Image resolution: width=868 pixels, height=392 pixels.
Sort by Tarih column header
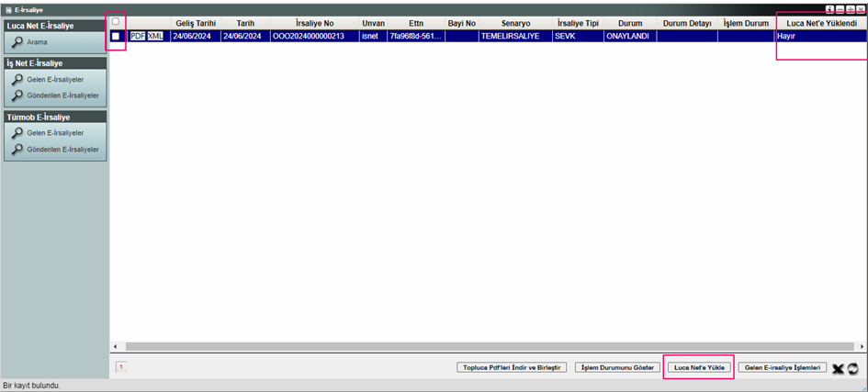point(245,24)
